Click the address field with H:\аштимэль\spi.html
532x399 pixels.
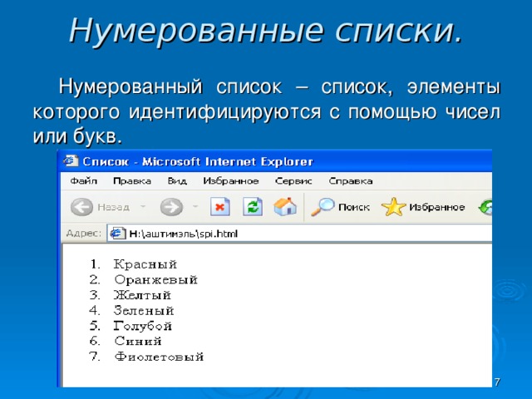299,234
